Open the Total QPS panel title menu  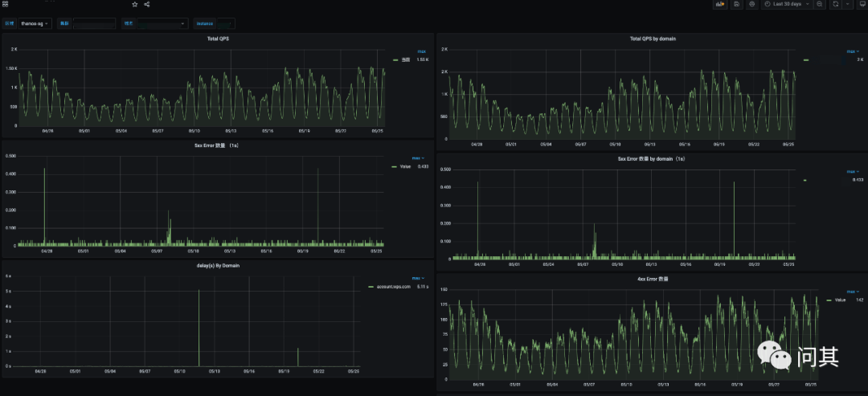(x=219, y=39)
